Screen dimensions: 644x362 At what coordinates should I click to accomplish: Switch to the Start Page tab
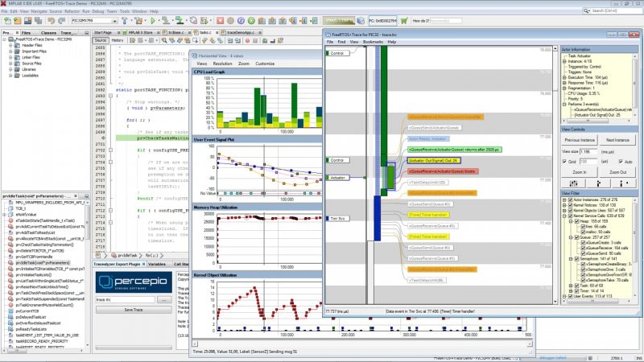coord(103,32)
